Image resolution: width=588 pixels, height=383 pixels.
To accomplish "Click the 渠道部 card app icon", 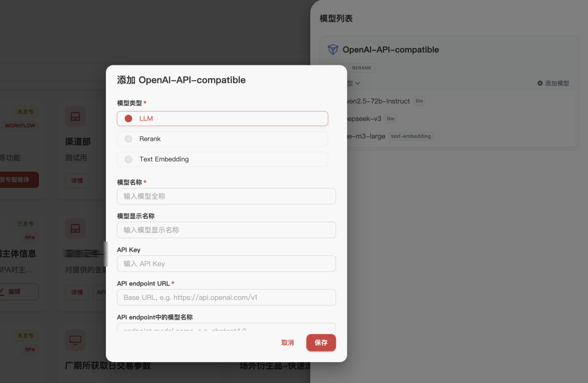I will 75,116.
